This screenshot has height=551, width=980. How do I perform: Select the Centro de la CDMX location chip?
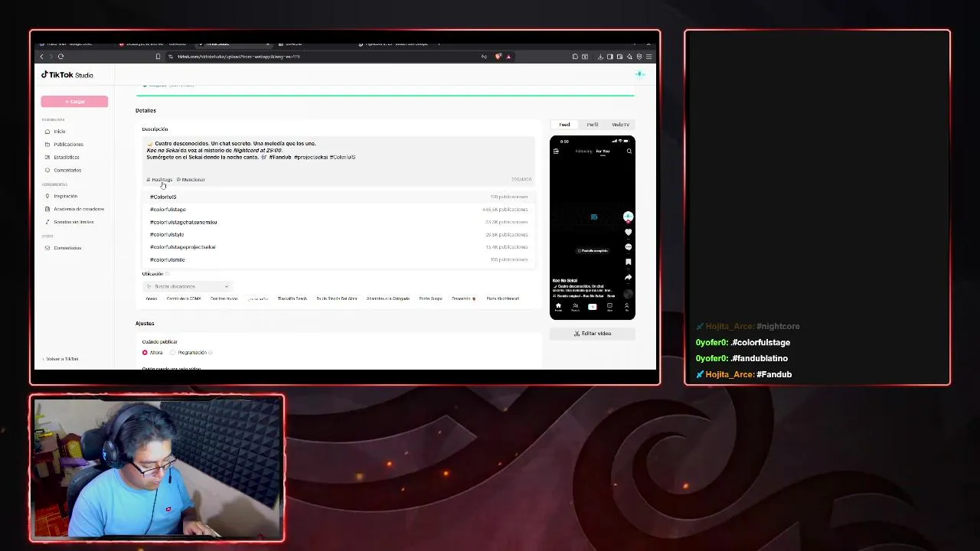[x=184, y=299]
